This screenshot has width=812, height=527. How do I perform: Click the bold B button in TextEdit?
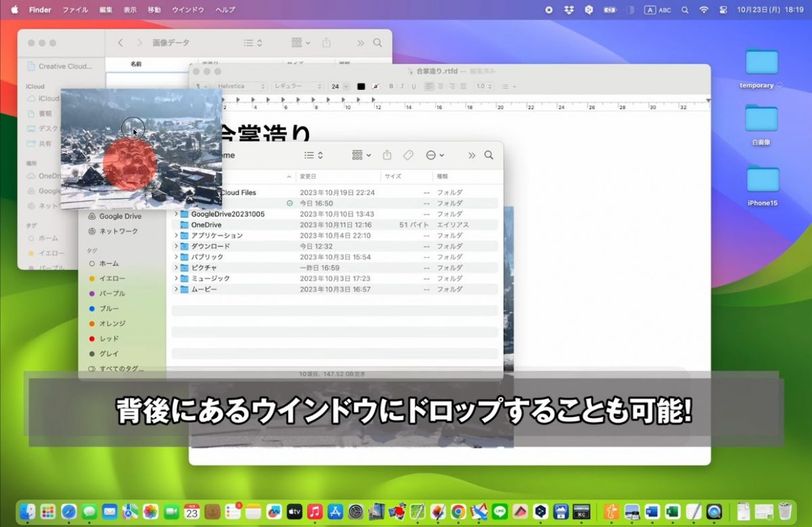coord(391,87)
